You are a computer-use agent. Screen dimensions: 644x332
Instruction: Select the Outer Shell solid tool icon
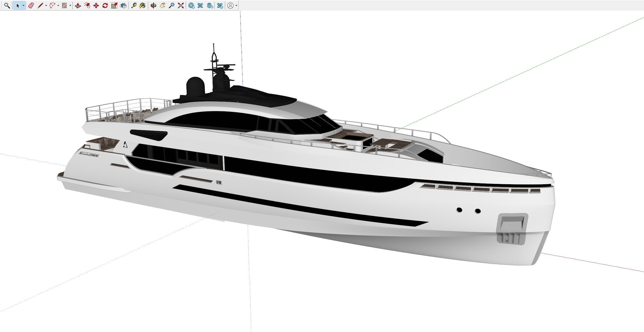[123, 6]
